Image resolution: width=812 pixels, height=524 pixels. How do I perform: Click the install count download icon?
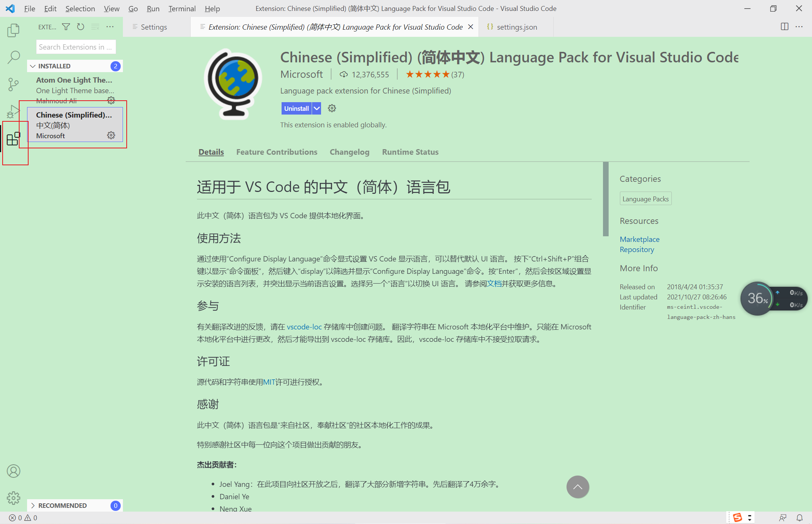[x=344, y=74]
